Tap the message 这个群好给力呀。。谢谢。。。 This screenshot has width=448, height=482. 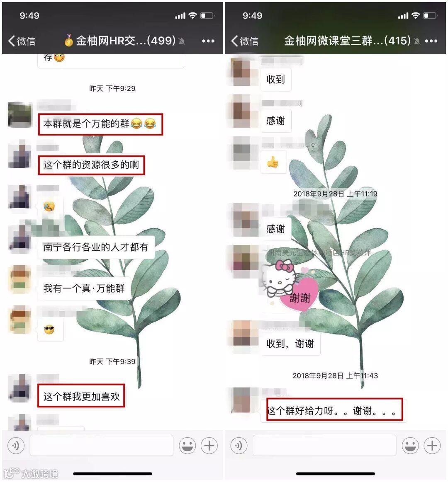point(334,410)
